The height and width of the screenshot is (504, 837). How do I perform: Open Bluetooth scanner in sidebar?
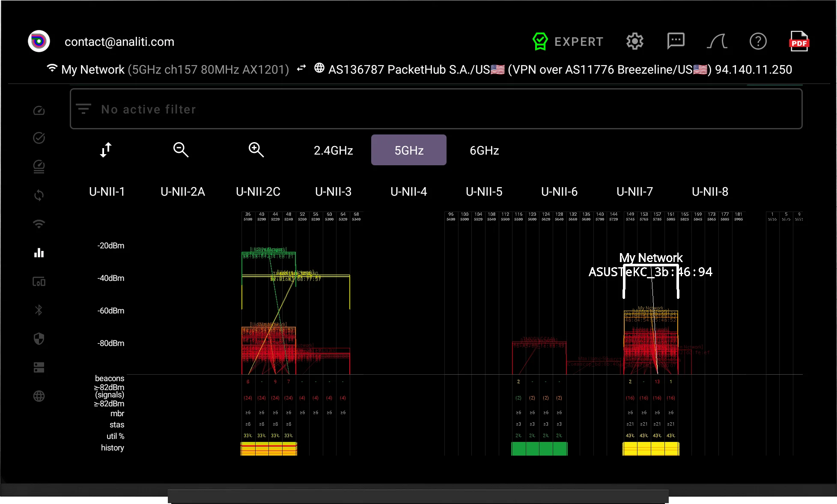pos(39,310)
